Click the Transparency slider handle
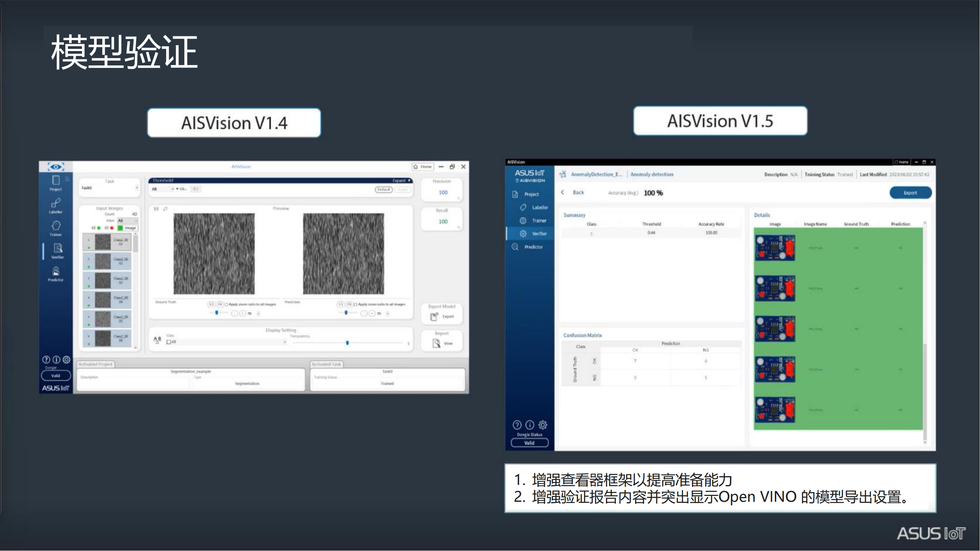Viewport: 980px width, 551px height. point(347,343)
